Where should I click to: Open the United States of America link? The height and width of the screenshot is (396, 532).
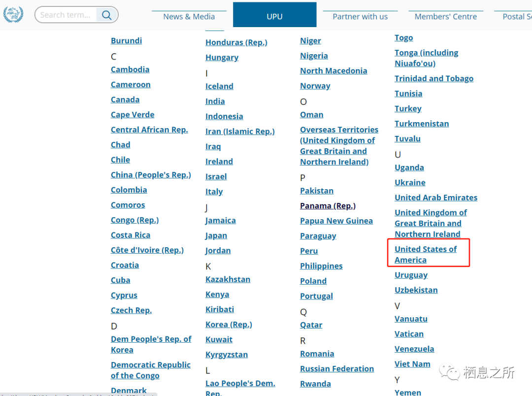pos(426,255)
